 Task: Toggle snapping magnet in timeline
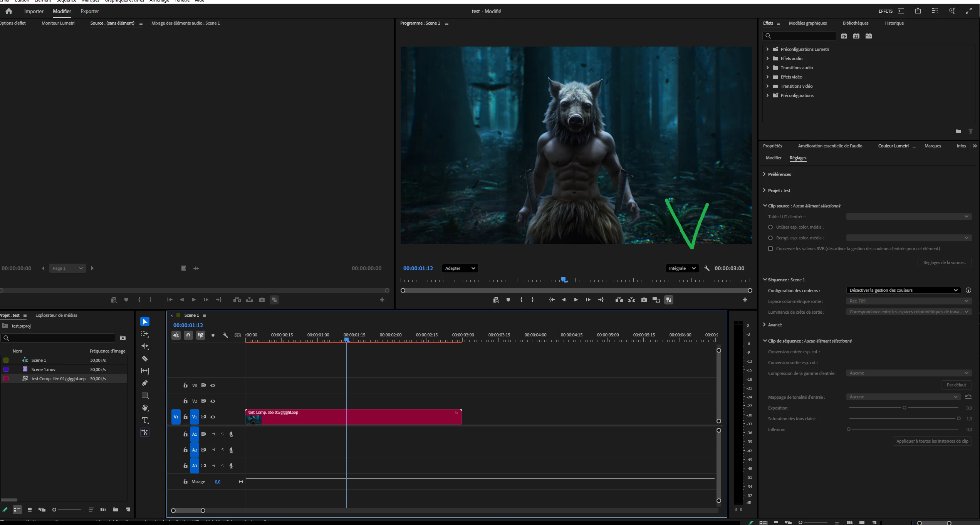(188, 335)
